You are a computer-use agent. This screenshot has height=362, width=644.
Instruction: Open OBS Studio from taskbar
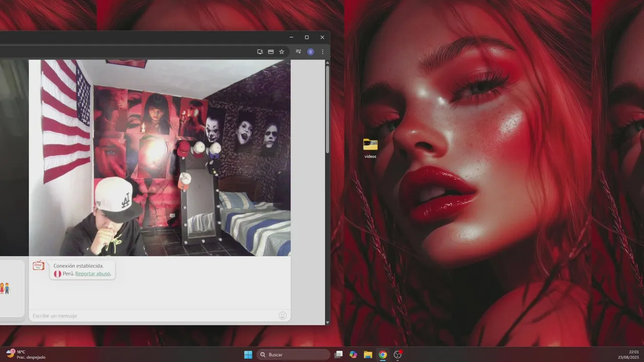[397, 354]
